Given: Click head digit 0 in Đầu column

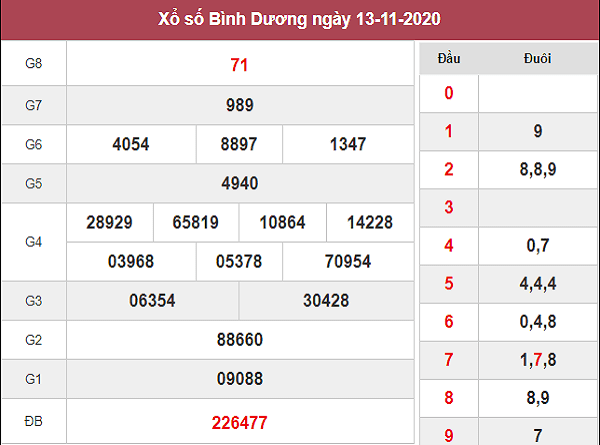Looking at the screenshot, I should [x=449, y=93].
